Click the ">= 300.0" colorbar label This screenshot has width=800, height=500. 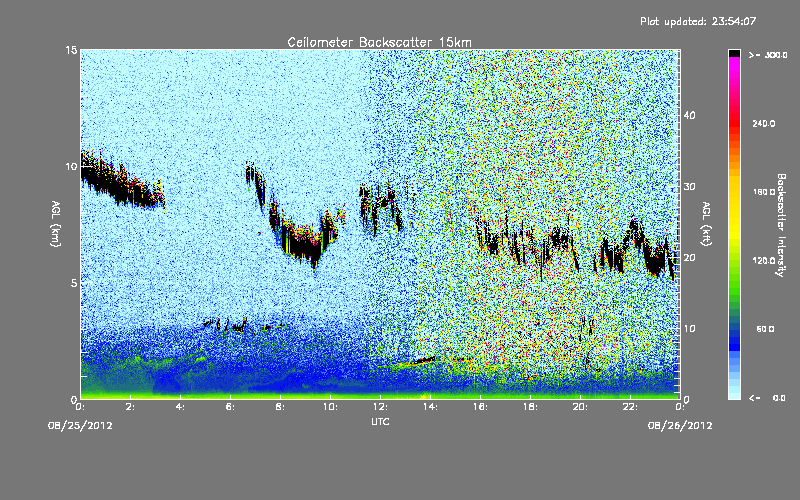pyautogui.click(x=768, y=55)
